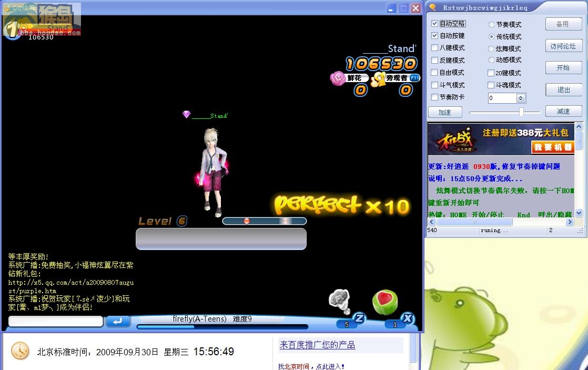This screenshot has height=370, width=588.
Task: Click the browser page vertical scrollbar
Action: coord(413,347)
